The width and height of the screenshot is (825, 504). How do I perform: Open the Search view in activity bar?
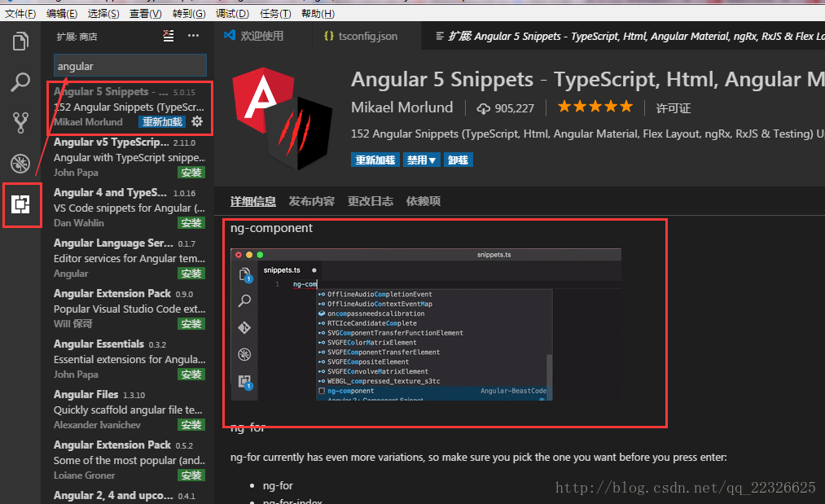20,82
